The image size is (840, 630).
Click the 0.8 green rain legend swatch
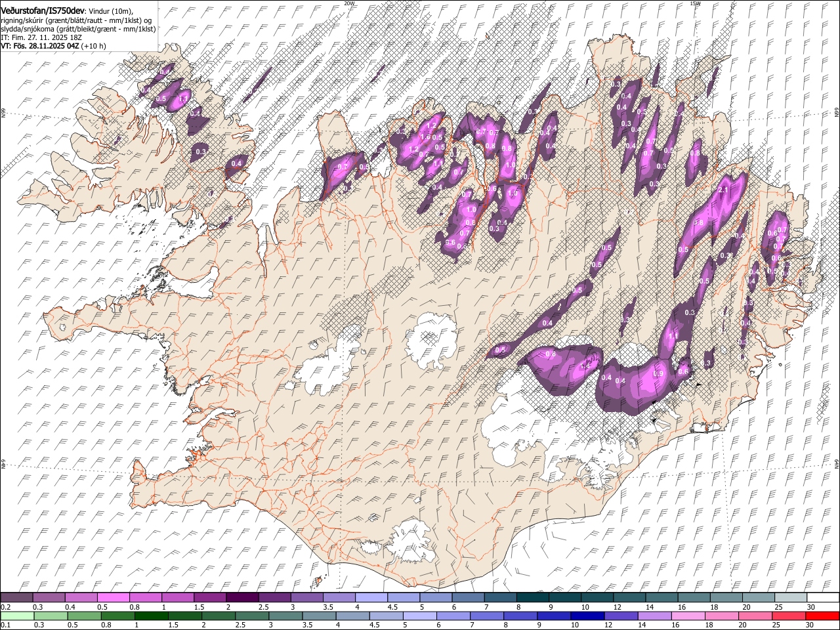[117, 616]
